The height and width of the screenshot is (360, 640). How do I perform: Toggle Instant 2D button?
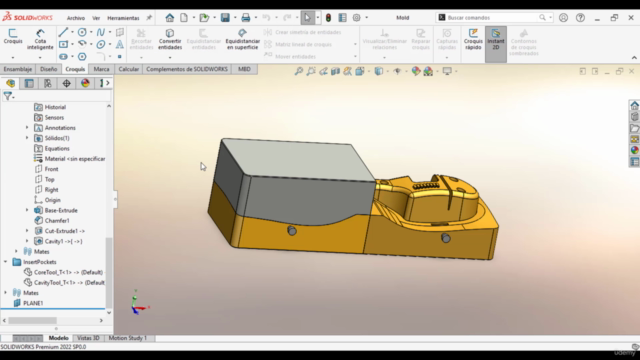tap(496, 44)
